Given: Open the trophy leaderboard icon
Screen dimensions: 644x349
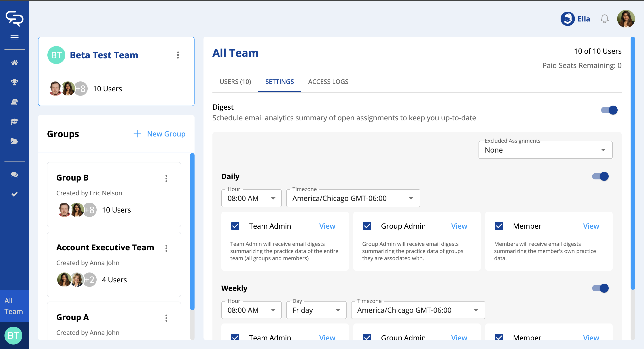Looking at the screenshot, I should [x=15, y=82].
